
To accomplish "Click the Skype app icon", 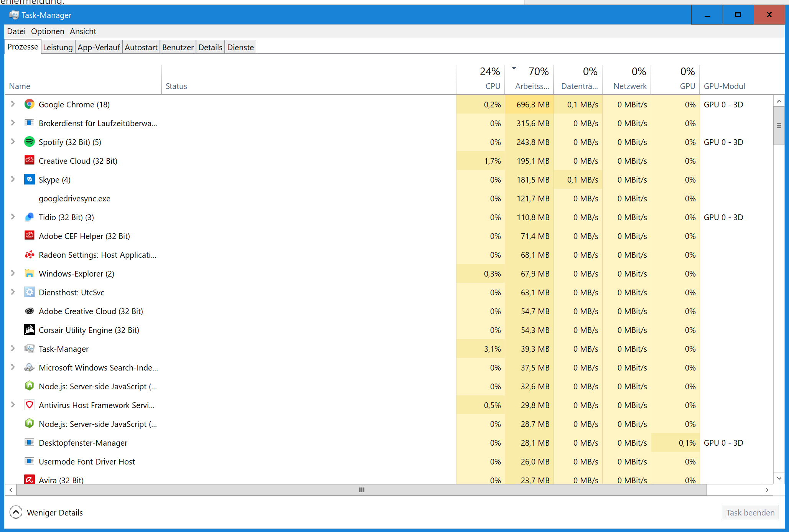I will click(29, 180).
